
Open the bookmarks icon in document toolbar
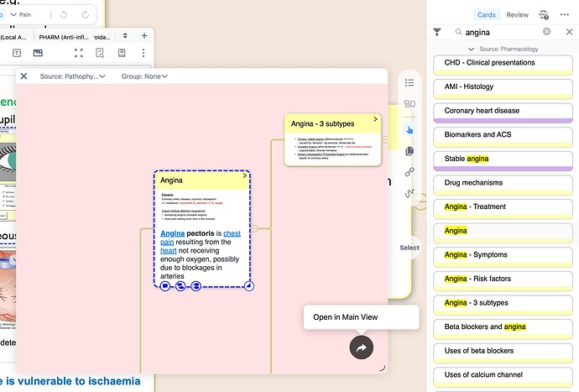[122, 53]
